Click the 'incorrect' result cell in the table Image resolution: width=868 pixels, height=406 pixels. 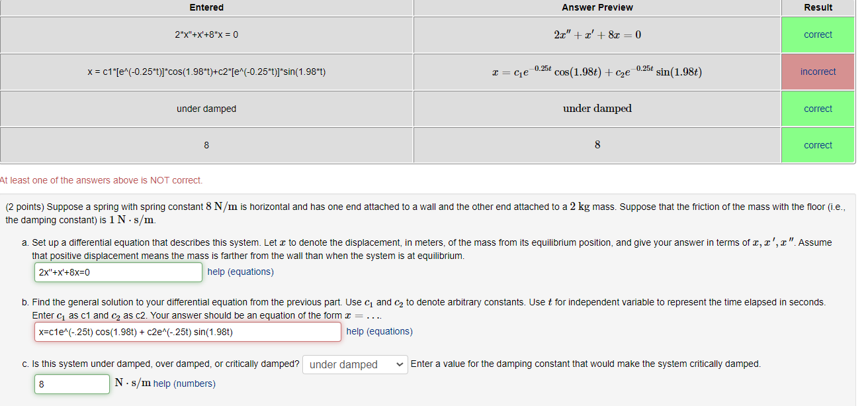818,71
